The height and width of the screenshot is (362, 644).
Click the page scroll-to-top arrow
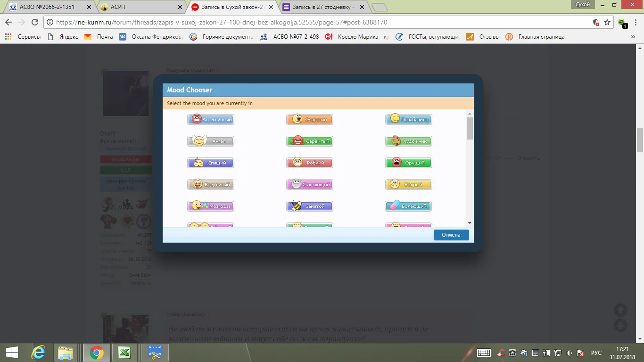pos(620,310)
